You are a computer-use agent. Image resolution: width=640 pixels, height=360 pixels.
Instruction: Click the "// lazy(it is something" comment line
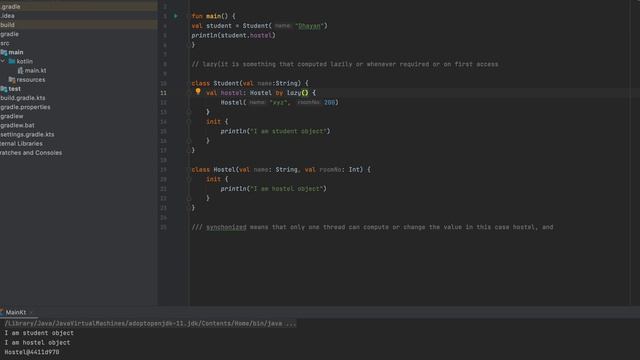pos(345,64)
